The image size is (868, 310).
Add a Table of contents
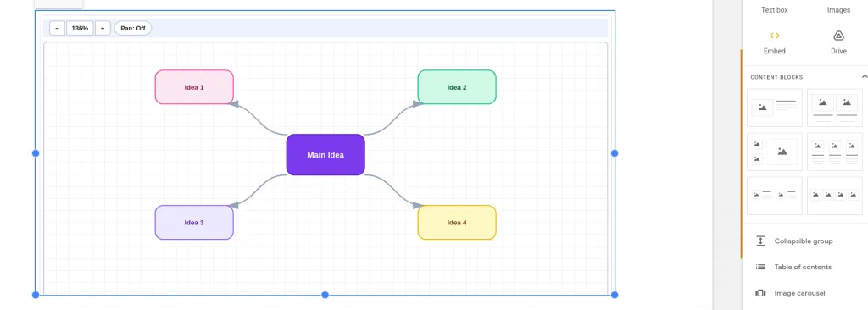(803, 267)
